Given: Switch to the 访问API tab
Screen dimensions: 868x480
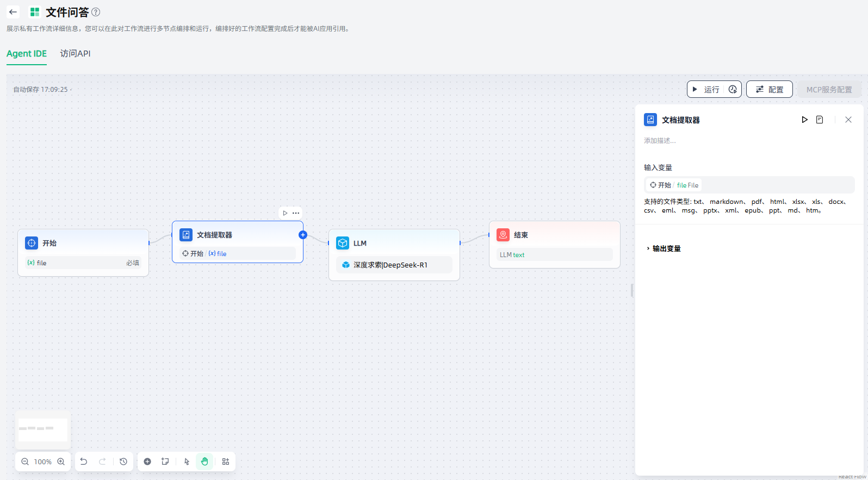Looking at the screenshot, I should tap(75, 53).
